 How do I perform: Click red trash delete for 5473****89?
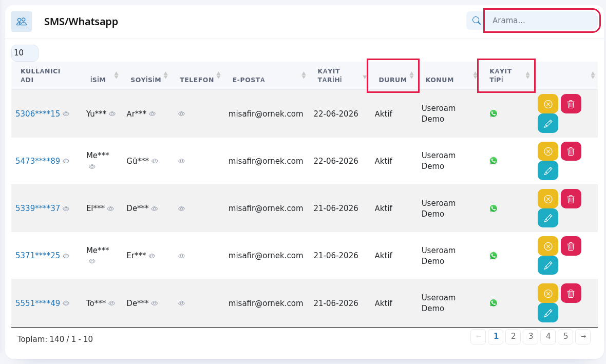[x=571, y=151]
